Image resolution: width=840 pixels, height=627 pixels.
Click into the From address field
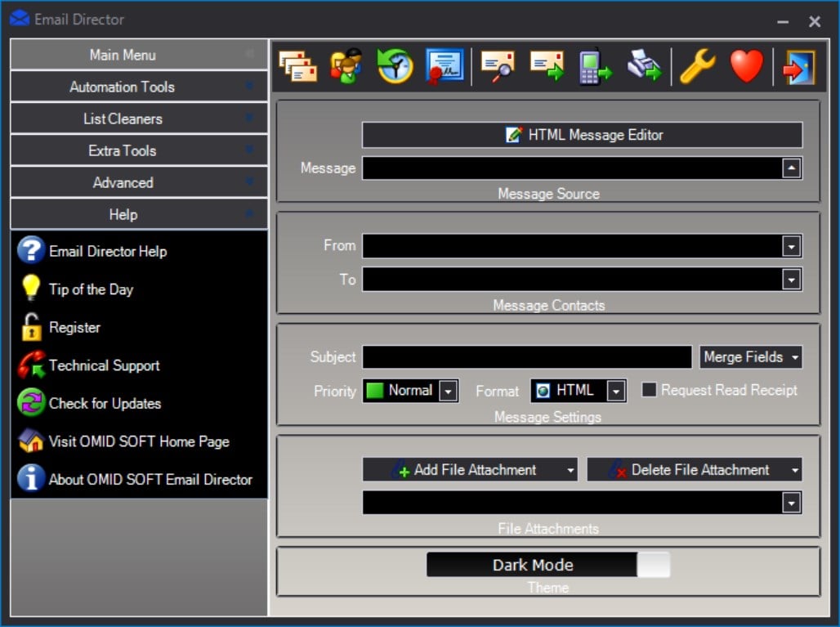(572, 247)
